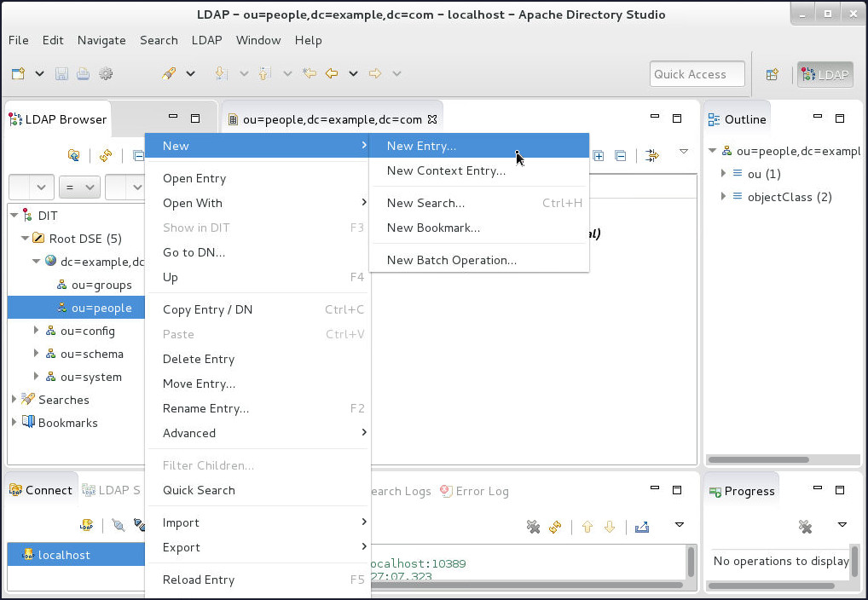
Task: Click the Forward navigation arrow icon
Action: tap(375, 73)
